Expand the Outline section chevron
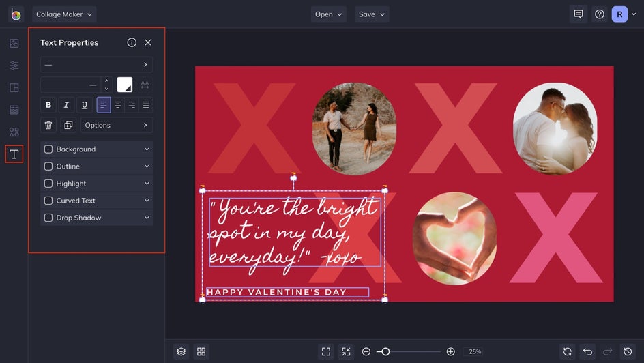This screenshot has height=363, width=644. [147, 166]
